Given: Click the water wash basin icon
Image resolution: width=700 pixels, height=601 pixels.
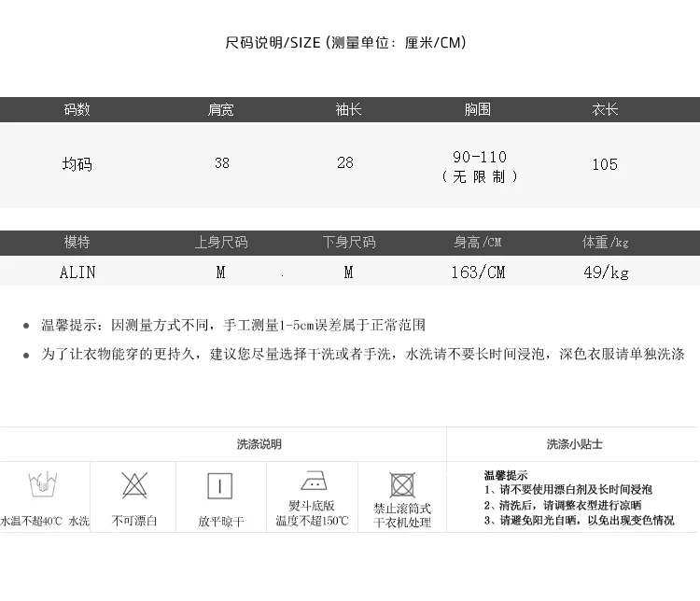Looking at the screenshot, I should click(x=42, y=484).
